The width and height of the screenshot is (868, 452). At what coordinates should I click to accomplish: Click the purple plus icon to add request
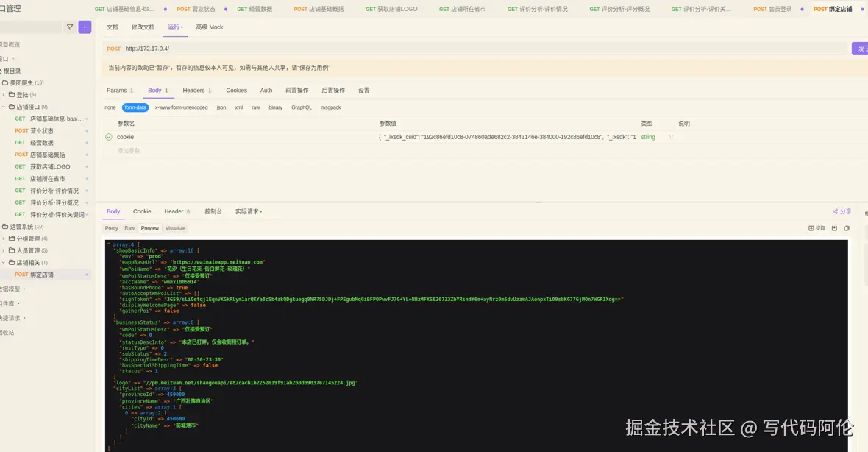click(x=85, y=27)
